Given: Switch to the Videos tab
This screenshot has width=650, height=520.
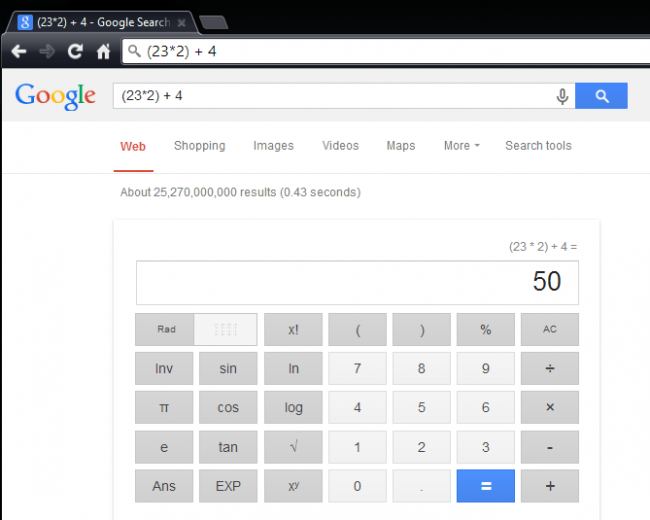Looking at the screenshot, I should tap(340, 146).
